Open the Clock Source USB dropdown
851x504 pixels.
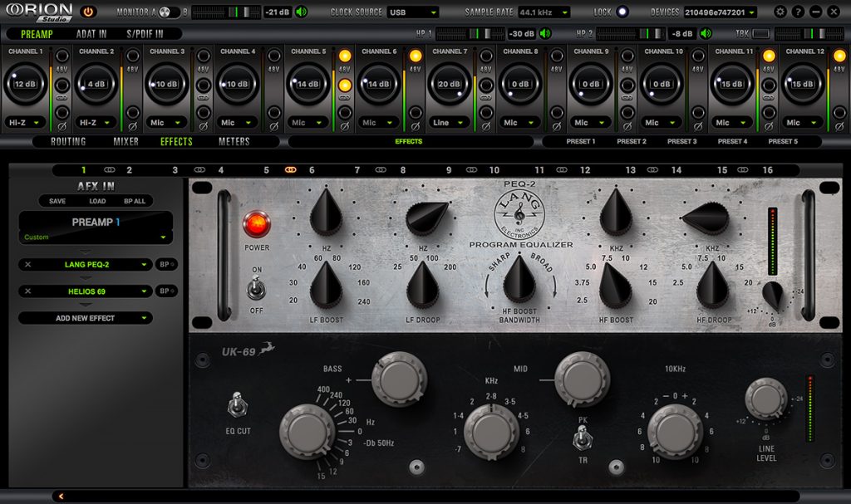[x=412, y=12]
